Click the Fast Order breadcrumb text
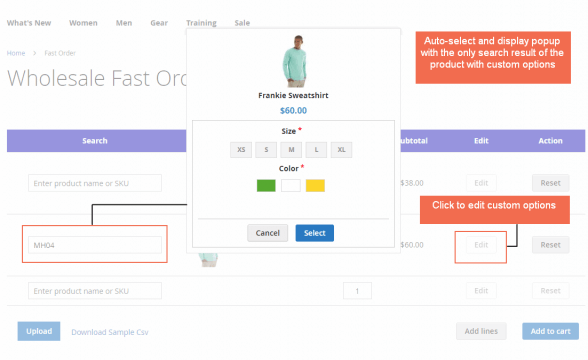 pos(60,53)
